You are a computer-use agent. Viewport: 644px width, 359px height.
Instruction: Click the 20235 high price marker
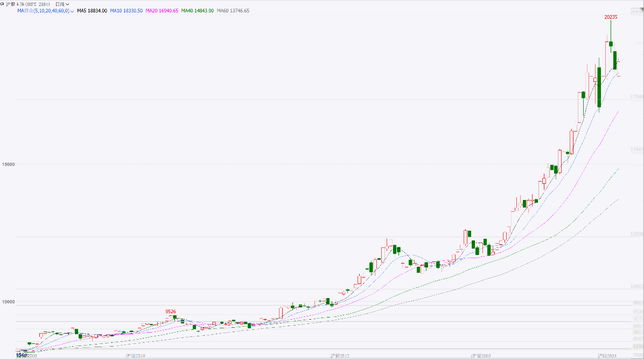[610, 17]
